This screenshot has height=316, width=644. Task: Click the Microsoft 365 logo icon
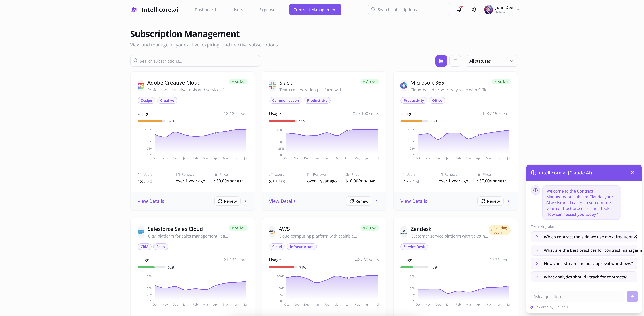(404, 86)
